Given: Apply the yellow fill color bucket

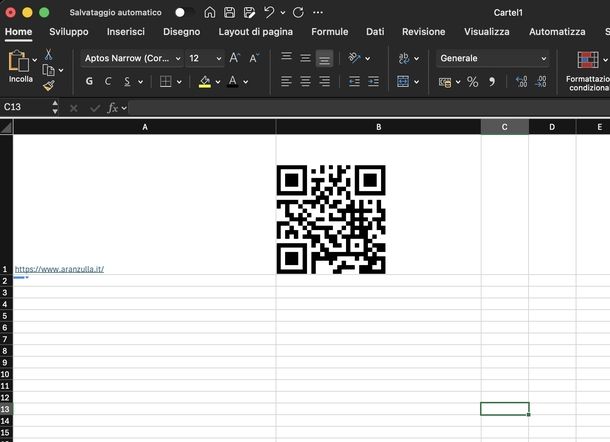Looking at the screenshot, I should tap(205, 81).
